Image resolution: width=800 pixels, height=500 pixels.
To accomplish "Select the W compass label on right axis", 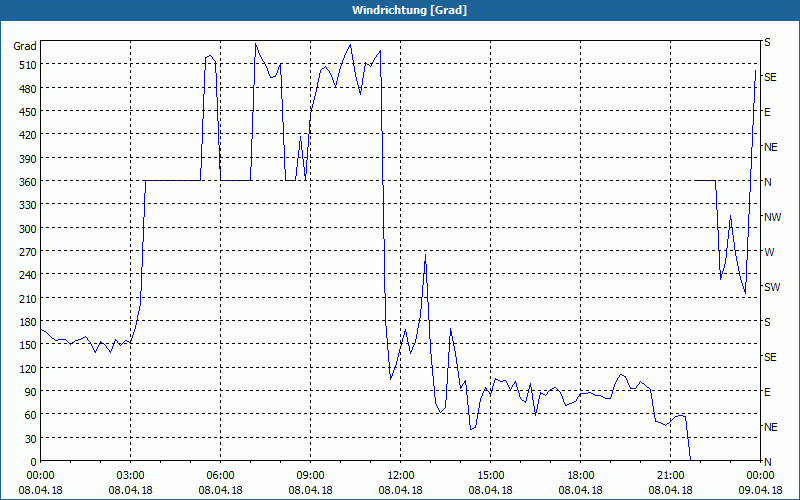I will coord(769,252).
